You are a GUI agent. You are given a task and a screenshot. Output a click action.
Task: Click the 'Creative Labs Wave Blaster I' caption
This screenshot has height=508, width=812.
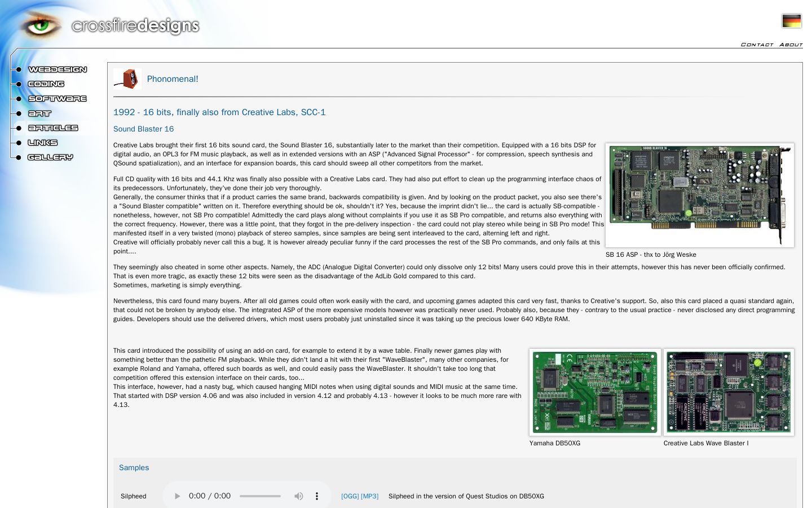click(x=706, y=443)
